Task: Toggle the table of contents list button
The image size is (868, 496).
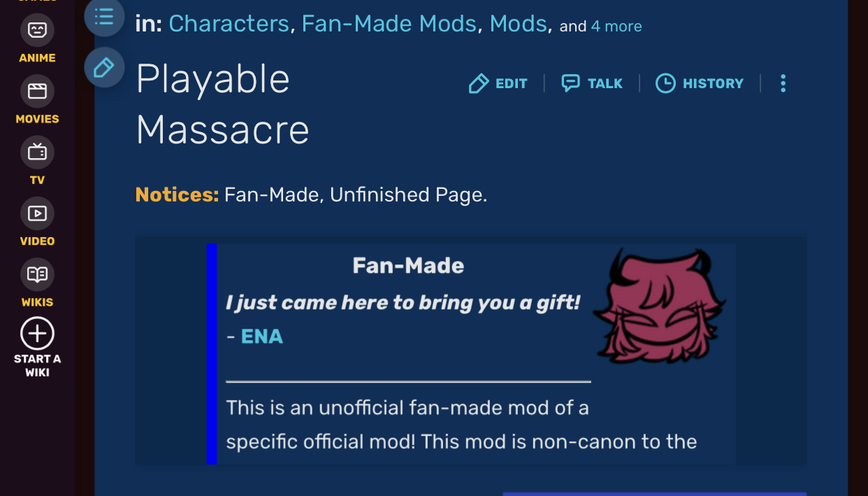Action: [x=104, y=17]
